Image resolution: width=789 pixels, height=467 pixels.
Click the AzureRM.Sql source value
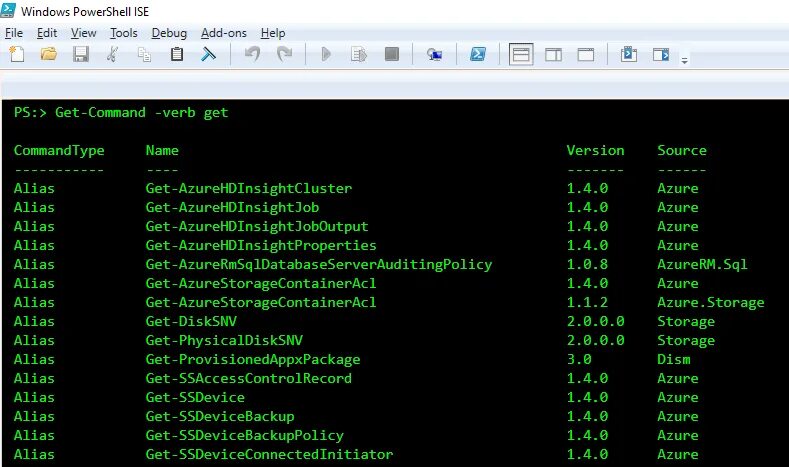tap(702, 264)
